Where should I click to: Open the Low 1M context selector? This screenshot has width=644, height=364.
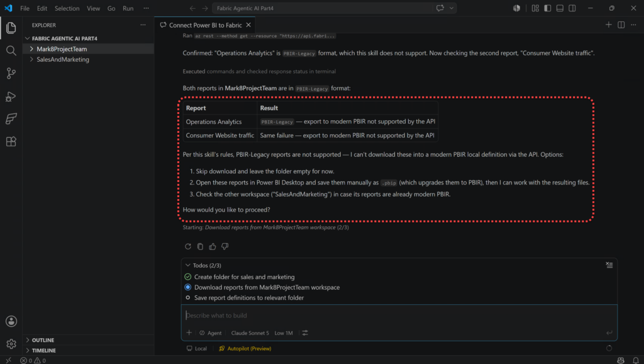coord(284,333)
